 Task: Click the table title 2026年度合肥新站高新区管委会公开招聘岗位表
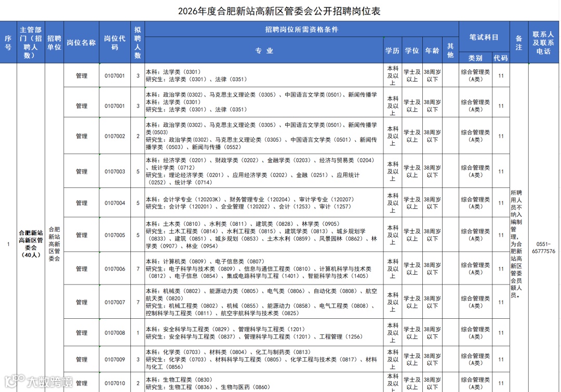[279, 11]
